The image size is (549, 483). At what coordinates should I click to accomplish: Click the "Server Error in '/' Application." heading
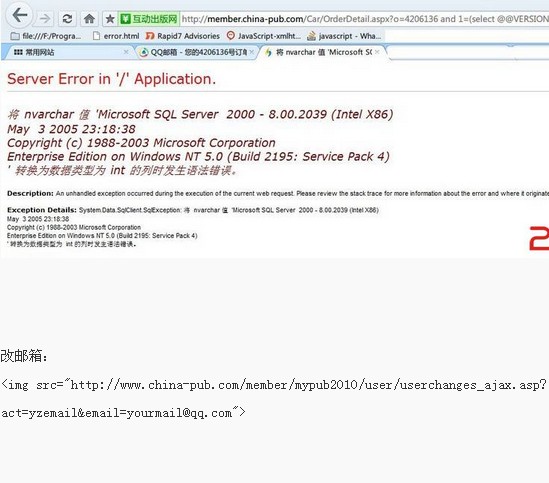[111, 79]
